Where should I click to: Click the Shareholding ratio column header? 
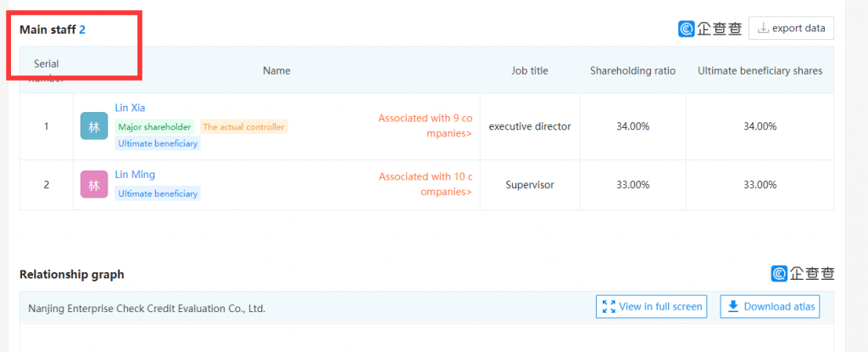coord(632,71)
